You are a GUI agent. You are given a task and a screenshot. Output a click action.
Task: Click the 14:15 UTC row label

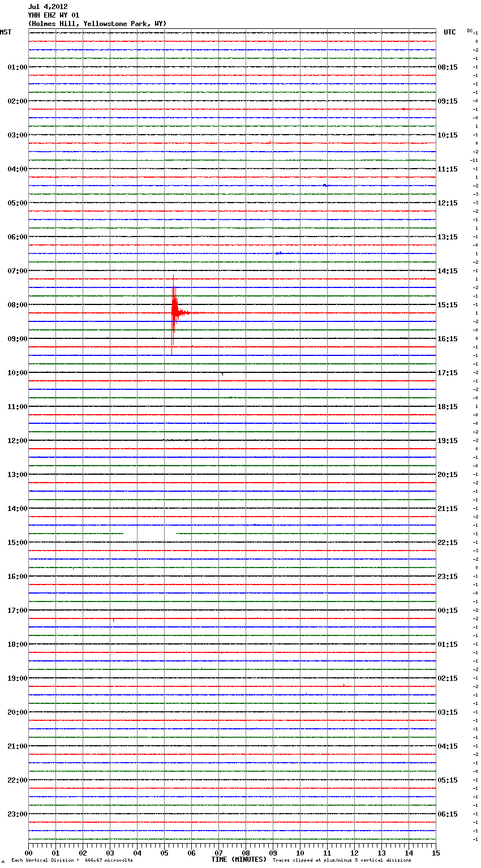tap(448, 271)
